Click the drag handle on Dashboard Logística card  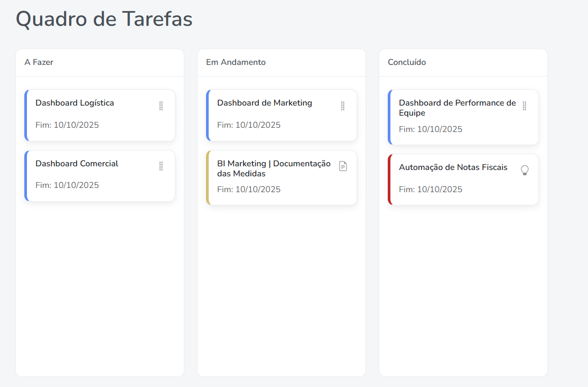coord(161,106)
